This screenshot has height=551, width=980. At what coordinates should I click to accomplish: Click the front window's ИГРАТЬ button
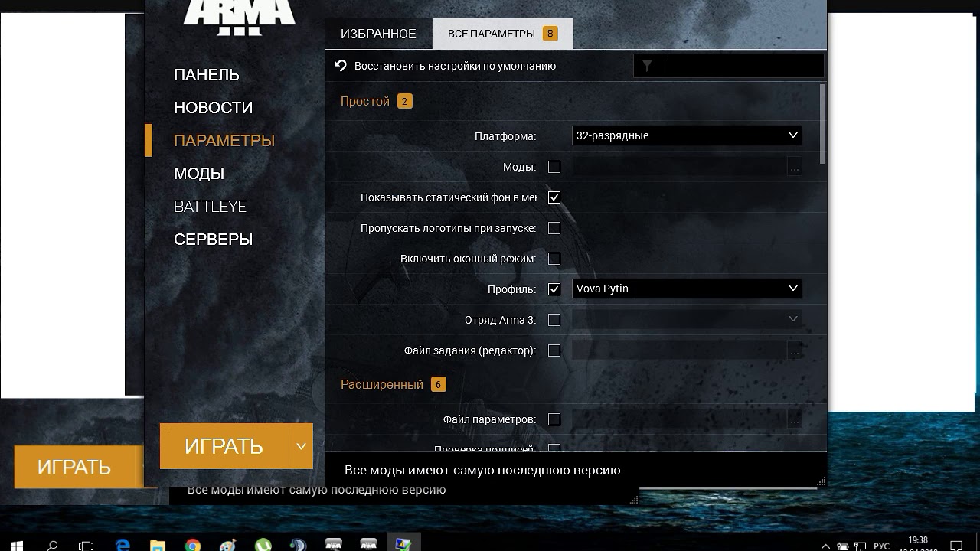[224, 446]
